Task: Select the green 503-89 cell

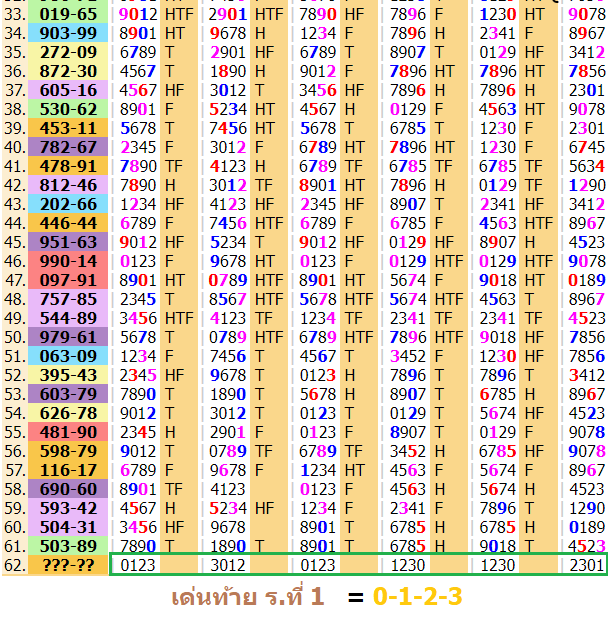Action: point(68,546)
